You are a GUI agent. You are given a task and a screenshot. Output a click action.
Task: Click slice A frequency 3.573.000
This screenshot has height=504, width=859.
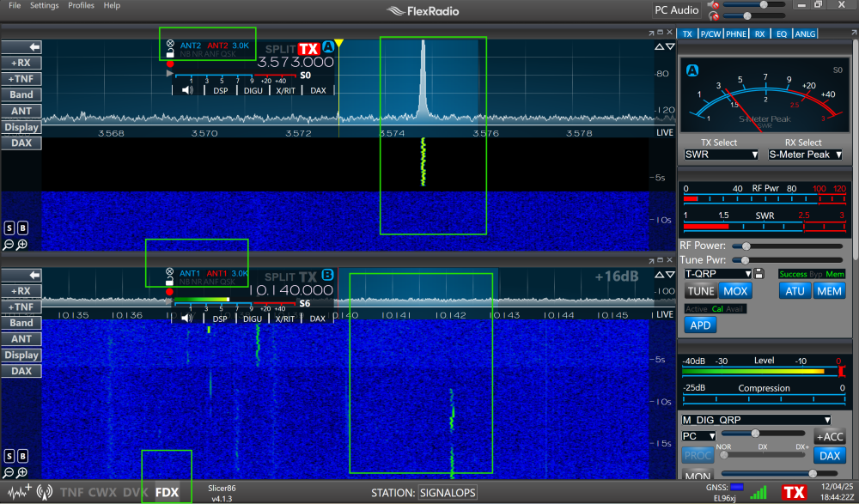coord(295,62)
